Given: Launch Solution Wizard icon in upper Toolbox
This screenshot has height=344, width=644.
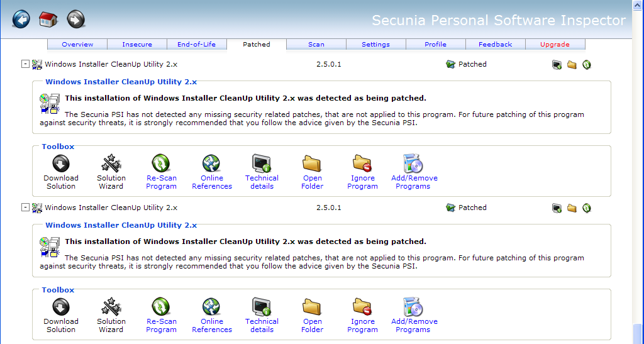Looking at the screenshot, I should [111, 164].
